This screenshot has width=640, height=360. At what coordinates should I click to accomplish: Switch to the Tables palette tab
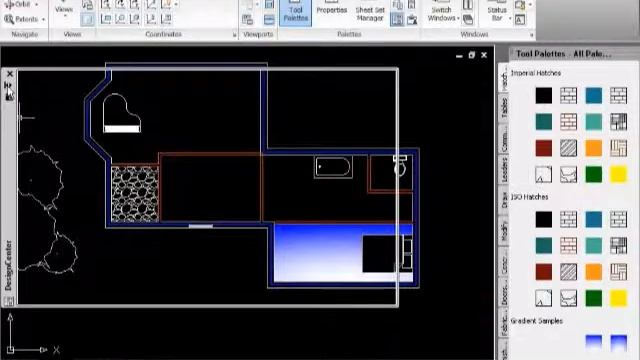(504, 108)
